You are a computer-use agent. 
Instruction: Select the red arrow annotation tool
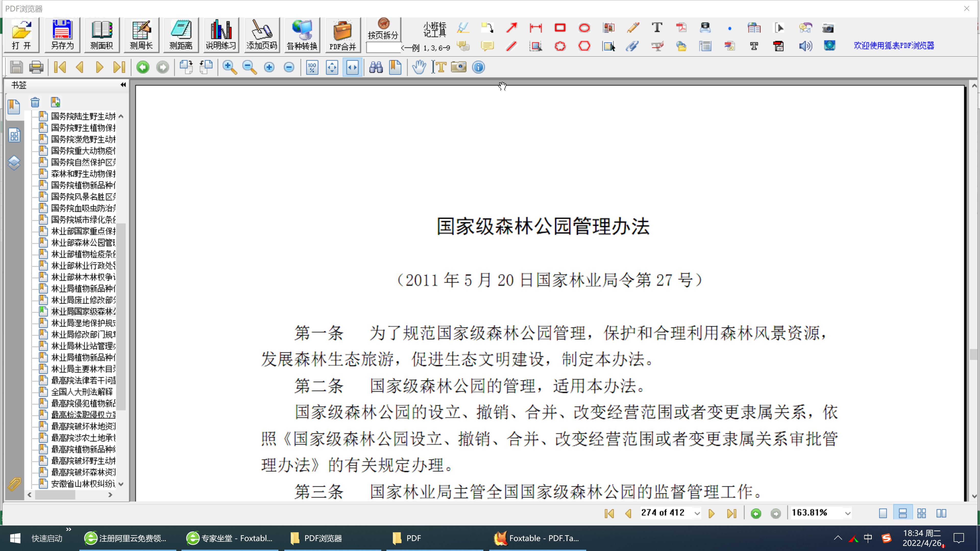(x=512, y=28)
